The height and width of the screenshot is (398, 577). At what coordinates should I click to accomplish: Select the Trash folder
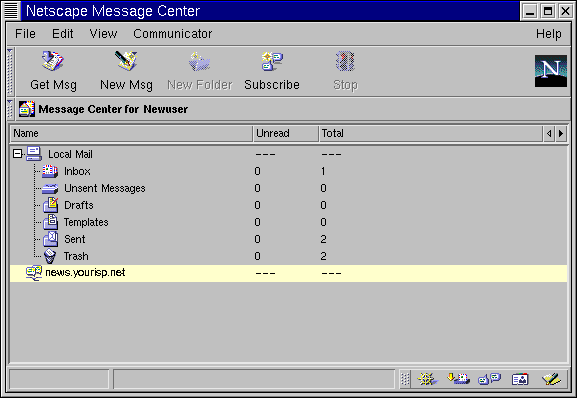pyautogui.click(x=76, y=256)
